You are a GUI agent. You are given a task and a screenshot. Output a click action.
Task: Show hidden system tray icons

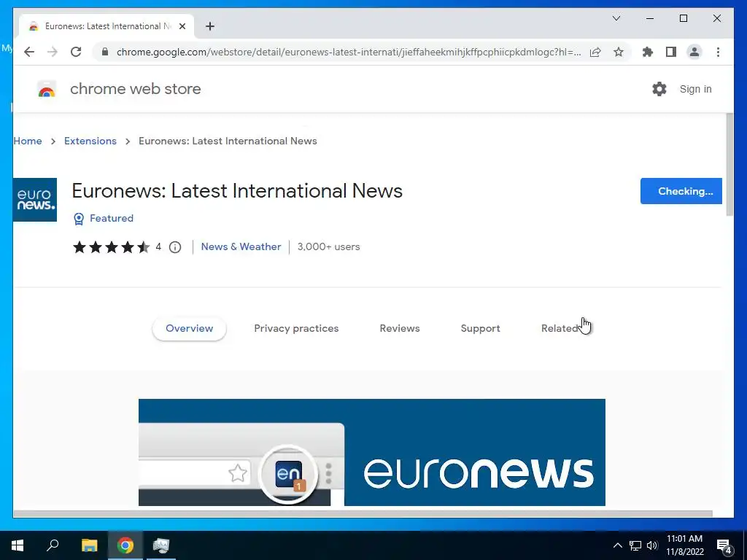[617, 545]
